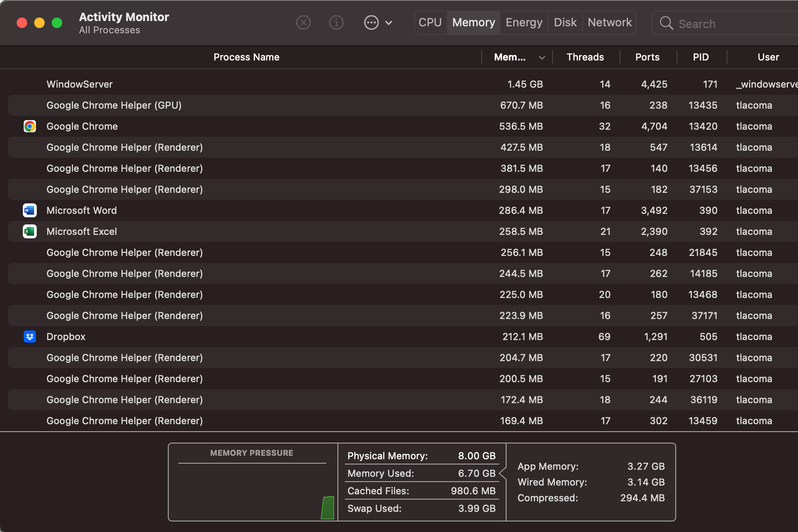798x532 pixels.
Task: Click the magnifying glass search icon
Action: pyautogui.click(x=666, y=23)
